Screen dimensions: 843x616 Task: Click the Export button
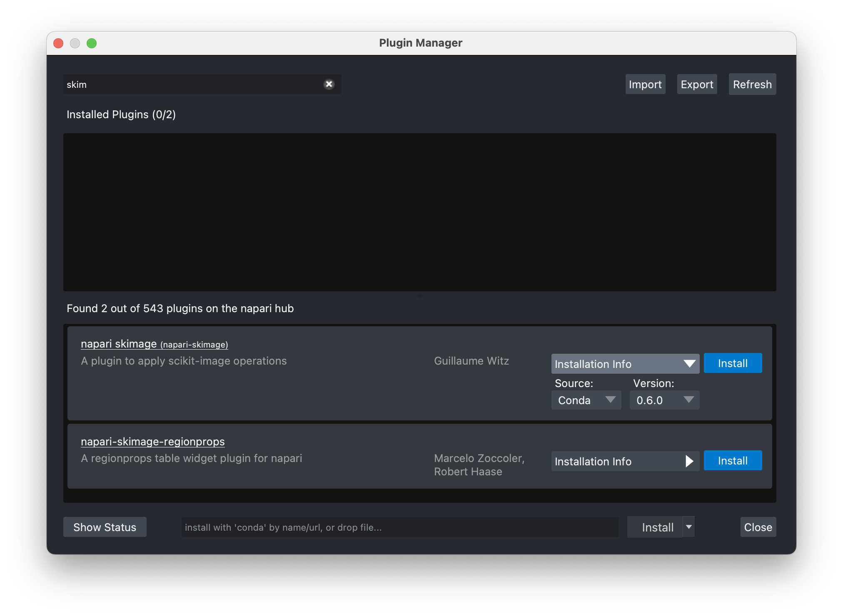point(696,84)
